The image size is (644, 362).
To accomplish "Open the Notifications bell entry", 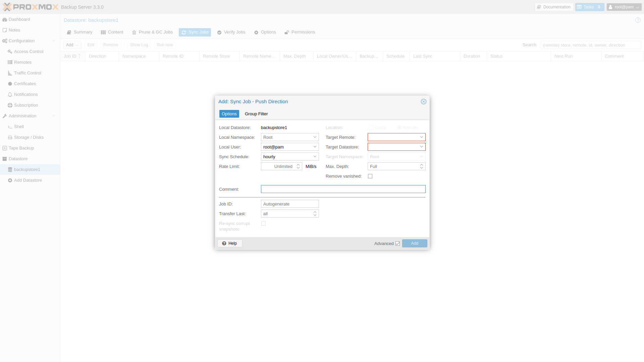I will point(25,95).
